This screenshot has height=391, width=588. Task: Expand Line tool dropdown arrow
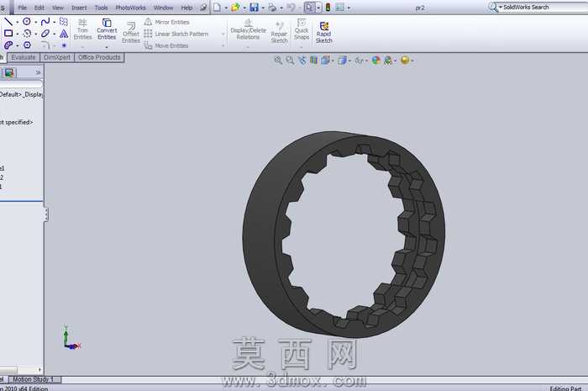point(18,22)
